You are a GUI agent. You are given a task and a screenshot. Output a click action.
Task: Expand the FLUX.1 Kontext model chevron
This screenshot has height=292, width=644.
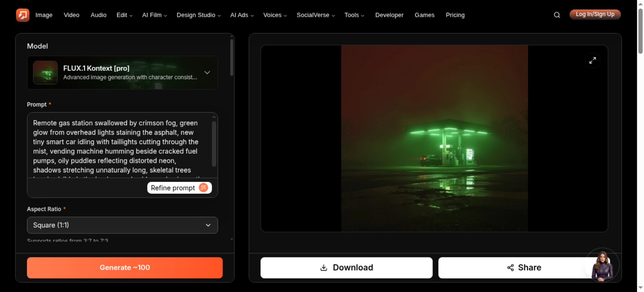(207, 73)
